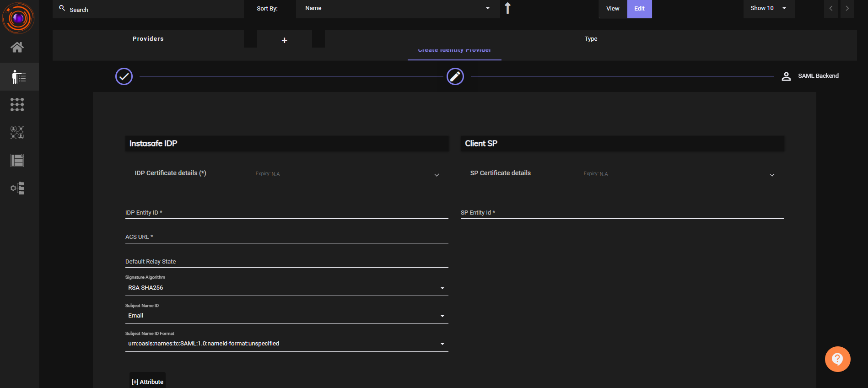The image size is (868, 388).
Task: Click the Providers column header
Action: pyautogui.click(x=148, y=39)
